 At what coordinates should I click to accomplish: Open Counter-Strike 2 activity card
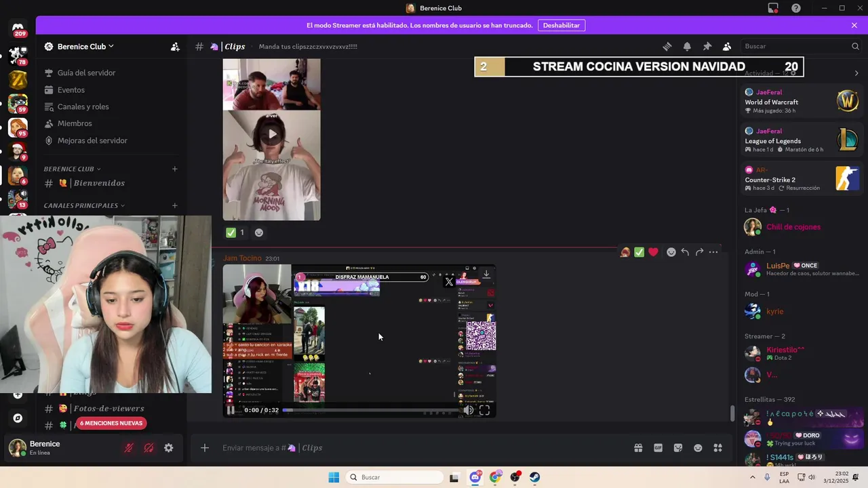(801, 179)
